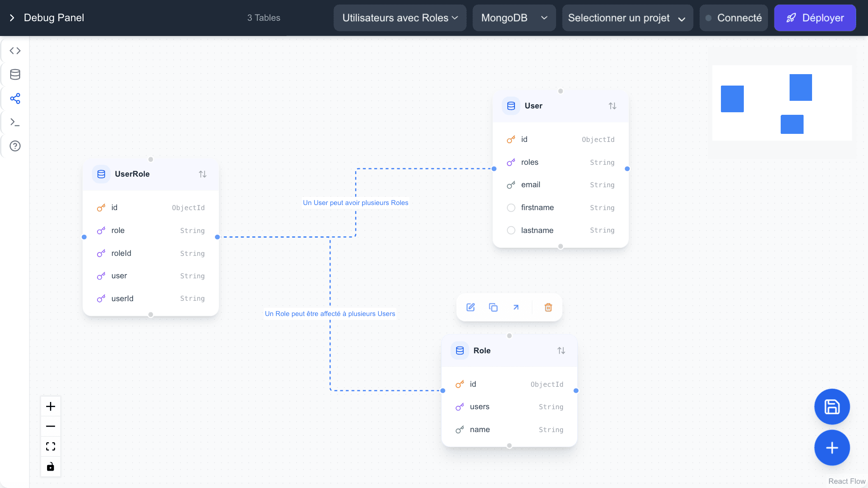Viewport: 868px width, 488px height.
Task: Open Selectionner un projet dropdown
Action: point(627,18)
